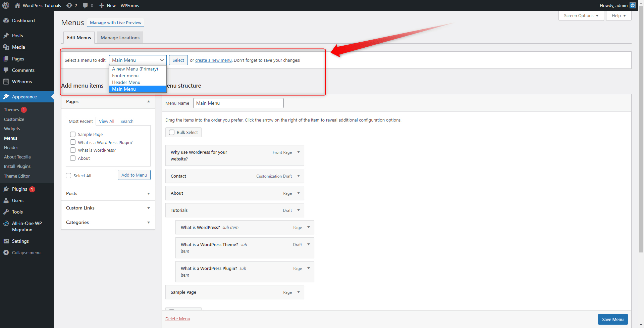Viewport: 644px width, 328px height.
Task: Click the Appearance paintbrush icon
Action: [6, 97]
